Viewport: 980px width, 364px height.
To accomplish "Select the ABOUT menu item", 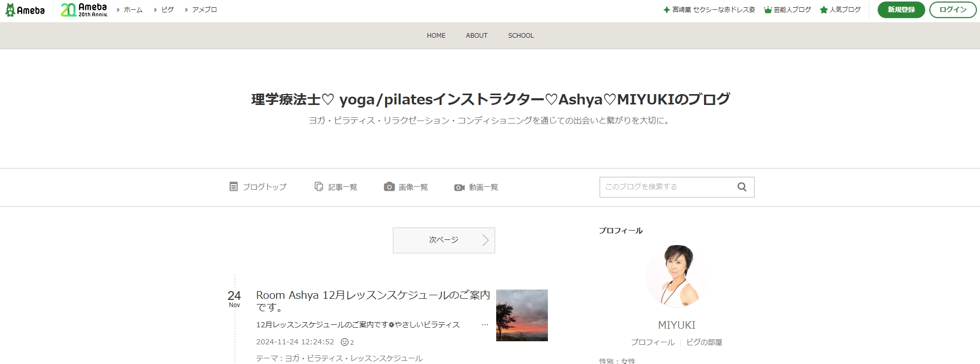I will pos(477,36).
